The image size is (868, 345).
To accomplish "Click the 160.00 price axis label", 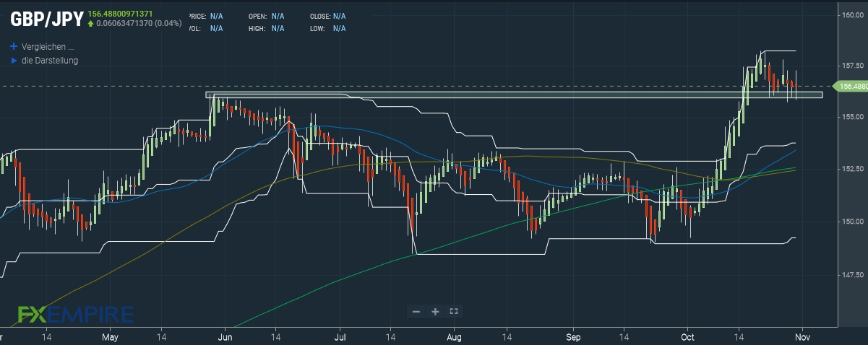I will 854,14.
